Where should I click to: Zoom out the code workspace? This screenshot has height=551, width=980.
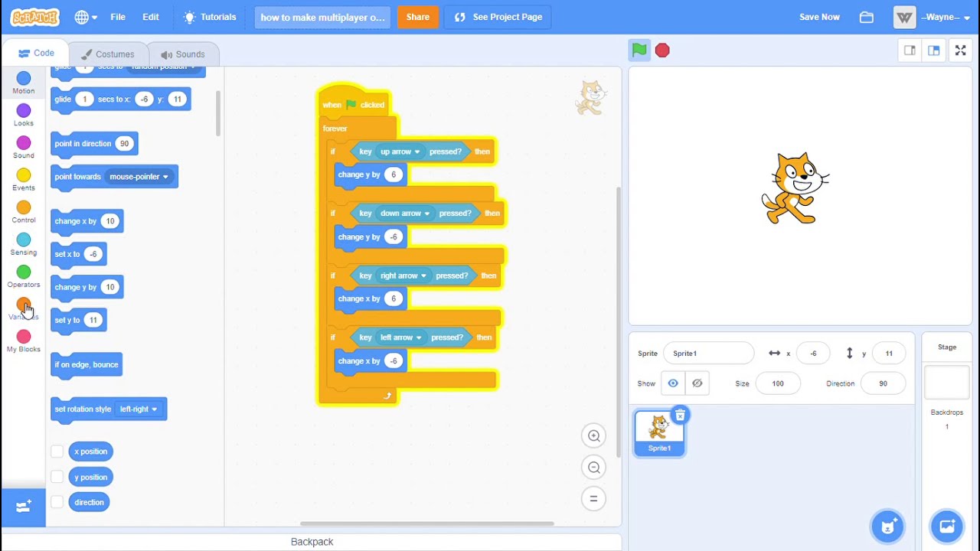pos(593,468)
